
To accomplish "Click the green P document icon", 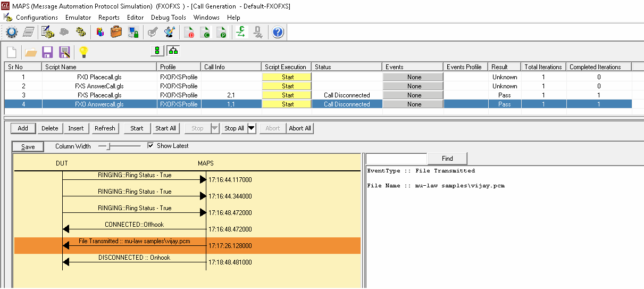I will [x=222, y=32].
